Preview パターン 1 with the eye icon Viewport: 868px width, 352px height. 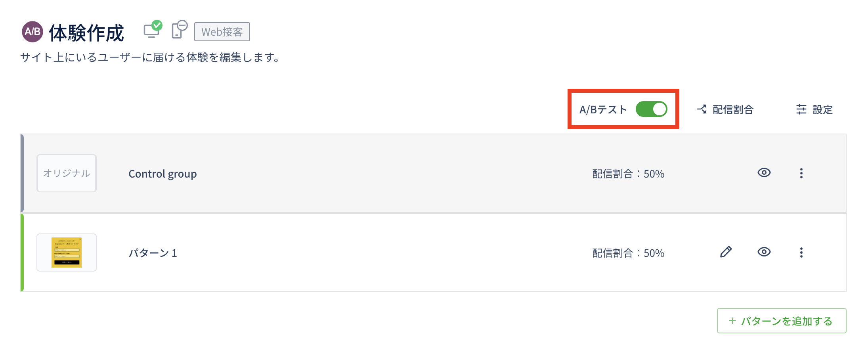(x=764, y=252)
